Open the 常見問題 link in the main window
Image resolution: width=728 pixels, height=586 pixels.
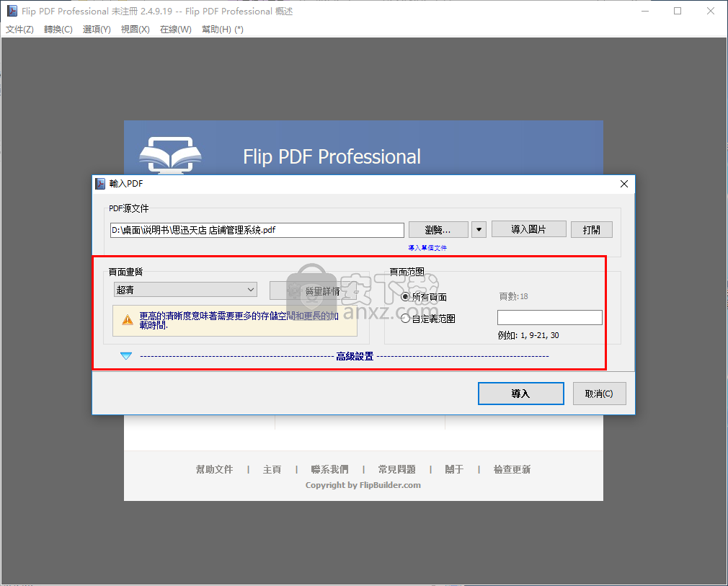397,469
